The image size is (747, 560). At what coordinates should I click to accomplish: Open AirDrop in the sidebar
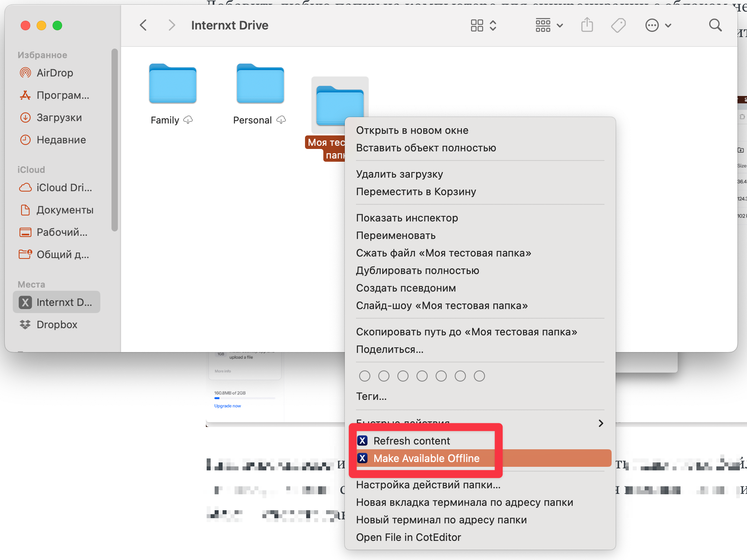pos(57,73)
